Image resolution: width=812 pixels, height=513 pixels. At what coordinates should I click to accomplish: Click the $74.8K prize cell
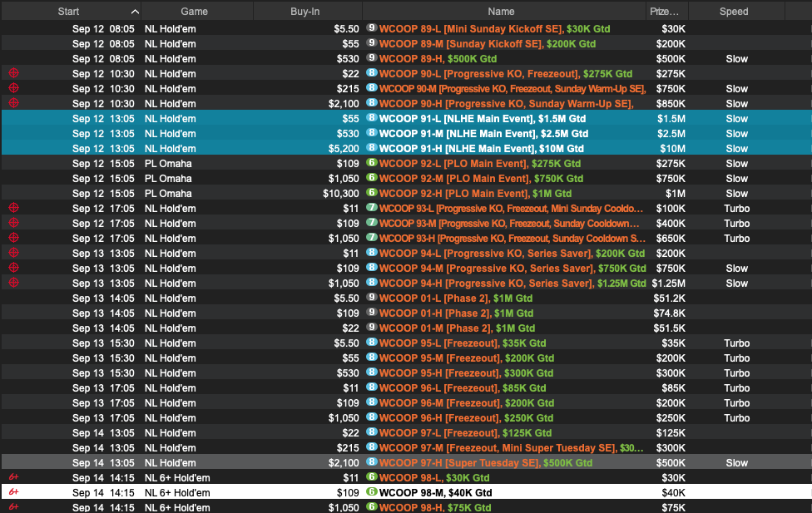point(671,313)
